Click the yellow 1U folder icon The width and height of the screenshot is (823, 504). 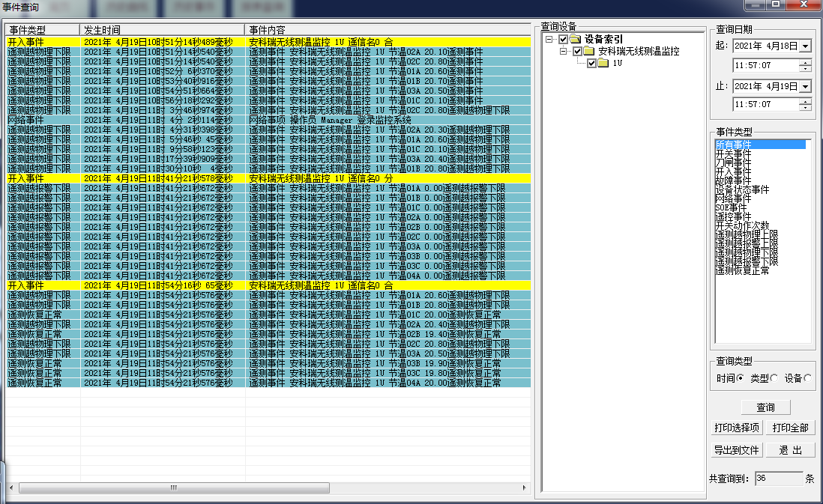tap(603, 62)
